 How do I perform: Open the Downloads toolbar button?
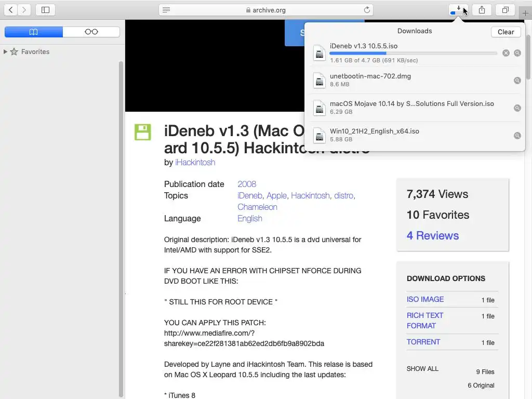(458, 10)
